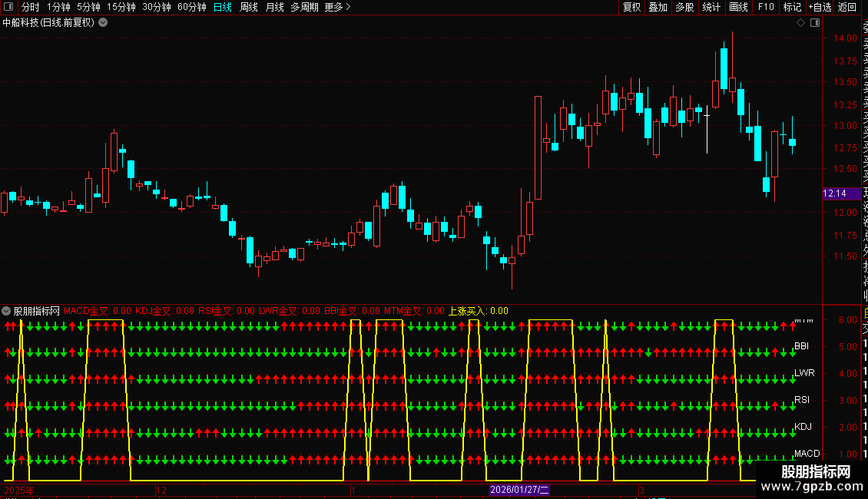The height and width of the screenshot is (499, 868).
Task: Click the 14.00 price axis label
Action: pos(845,38)
